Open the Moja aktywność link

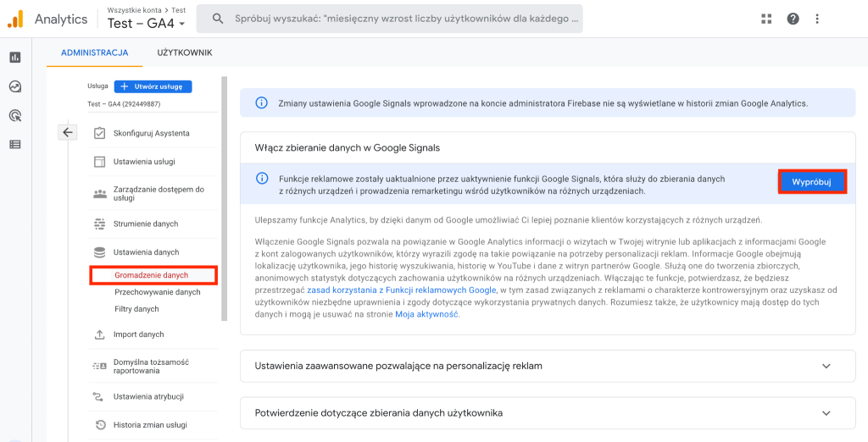click(x=427, y=314)
